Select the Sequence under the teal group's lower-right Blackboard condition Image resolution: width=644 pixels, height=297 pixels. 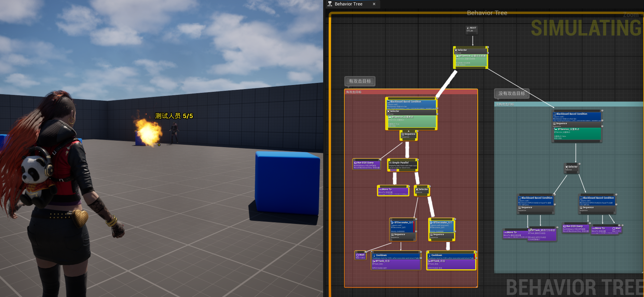point(597,209)
